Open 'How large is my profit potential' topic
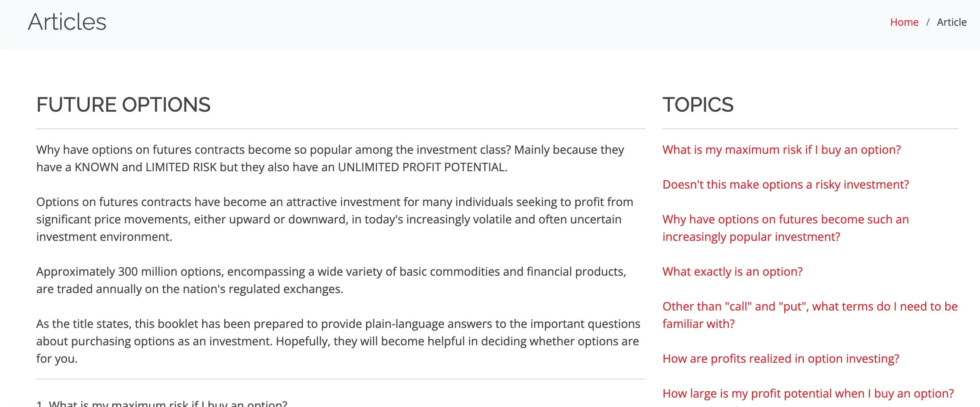980x407 pixels. 808,393
